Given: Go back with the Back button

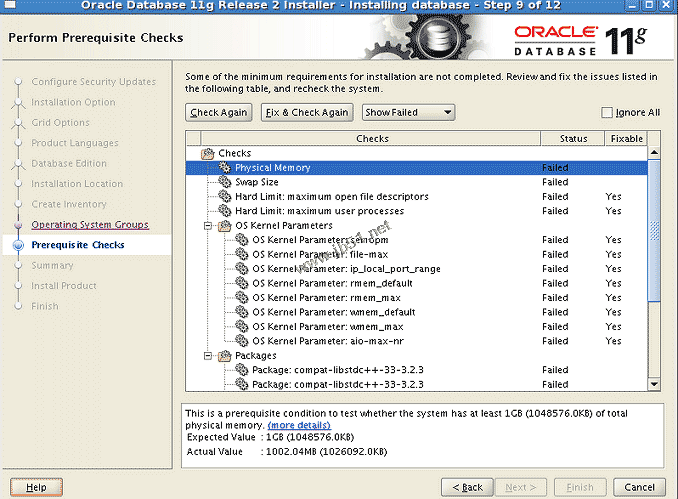Looking at the screenshot, I should pos(467,487).
